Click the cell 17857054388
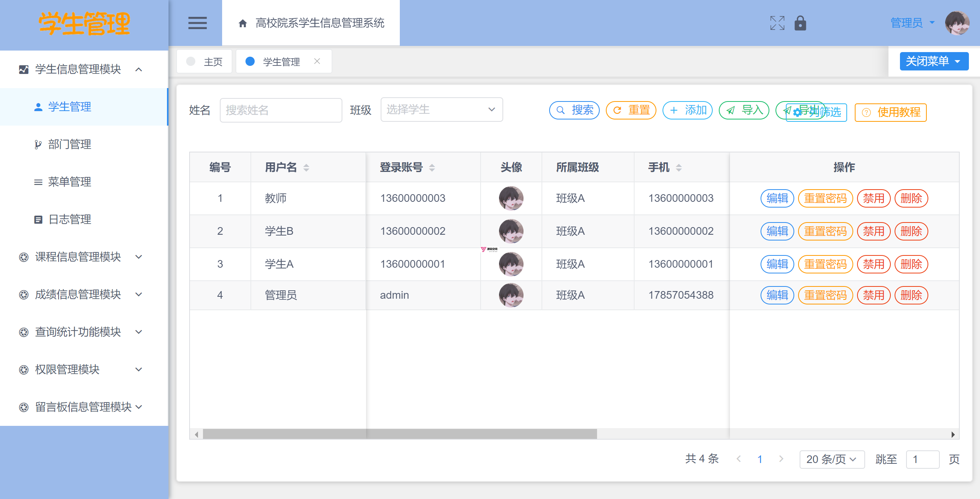The image size is (980, 499). pos(681,295)
